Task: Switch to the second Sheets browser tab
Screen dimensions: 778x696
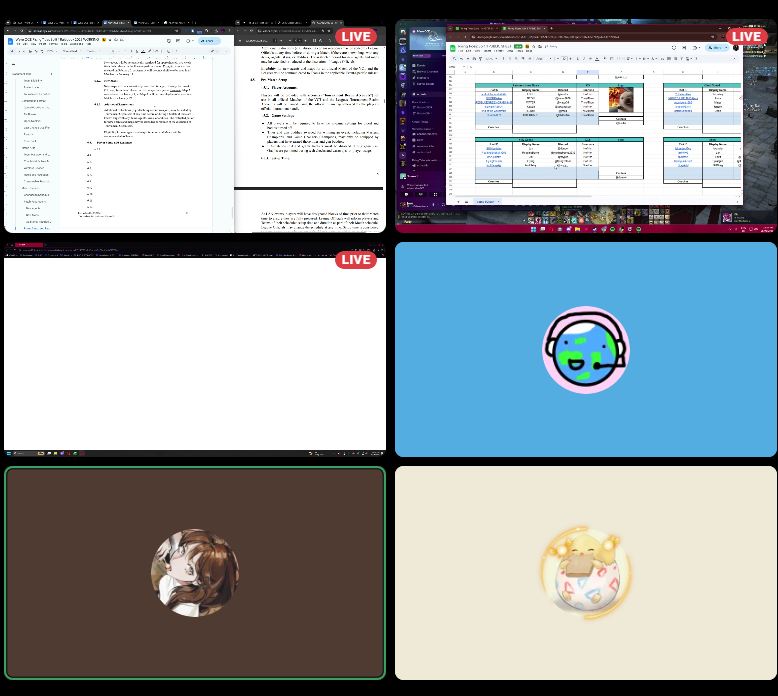Action: click(x=523, y=28)
